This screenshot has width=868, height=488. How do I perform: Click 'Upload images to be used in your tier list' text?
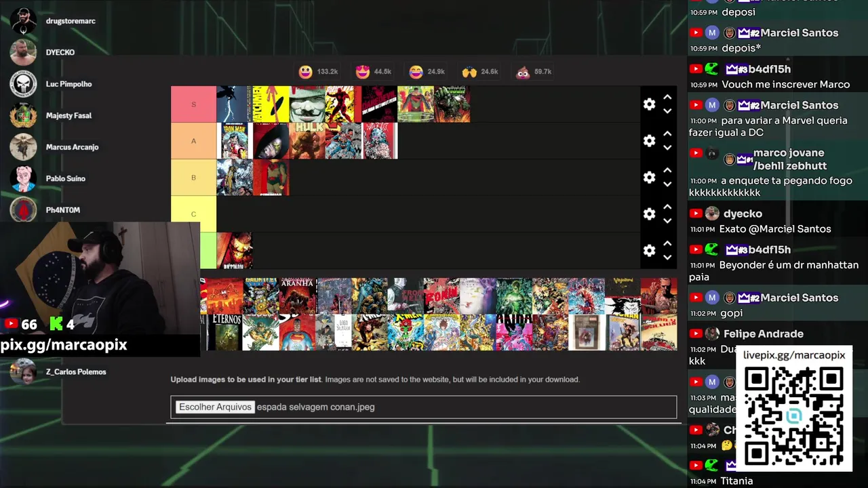click(246, 380)
